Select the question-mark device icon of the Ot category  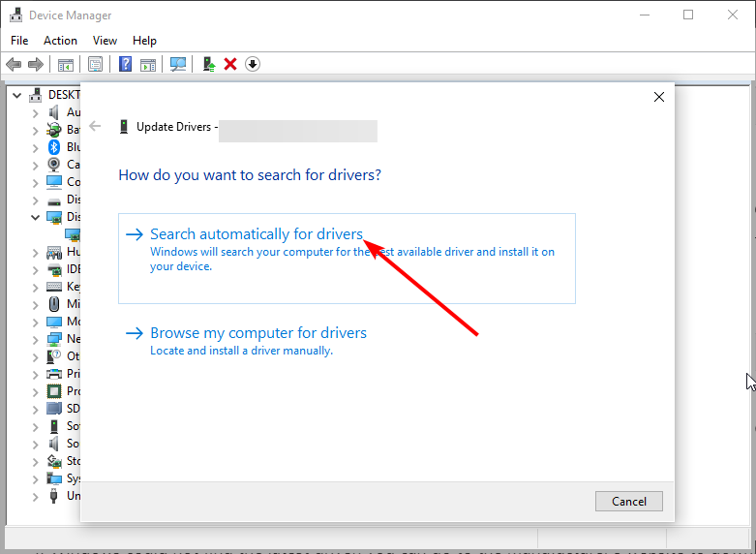[x=54, y=356]
